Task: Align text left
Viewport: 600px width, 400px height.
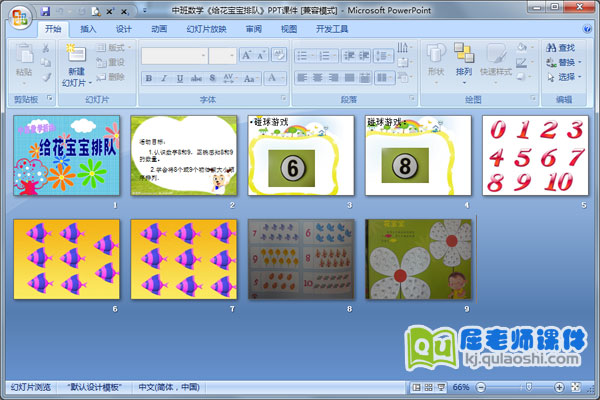Action: [302, 78]
